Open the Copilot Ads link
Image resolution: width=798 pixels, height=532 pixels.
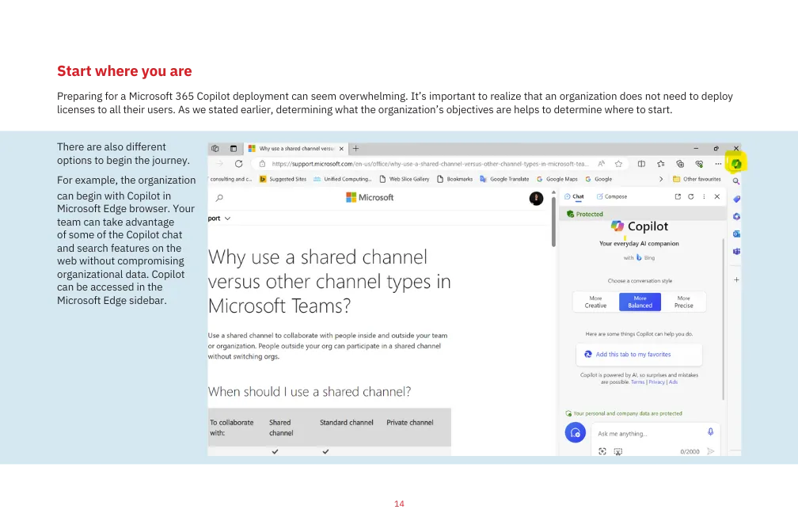[x=673, y=382]
